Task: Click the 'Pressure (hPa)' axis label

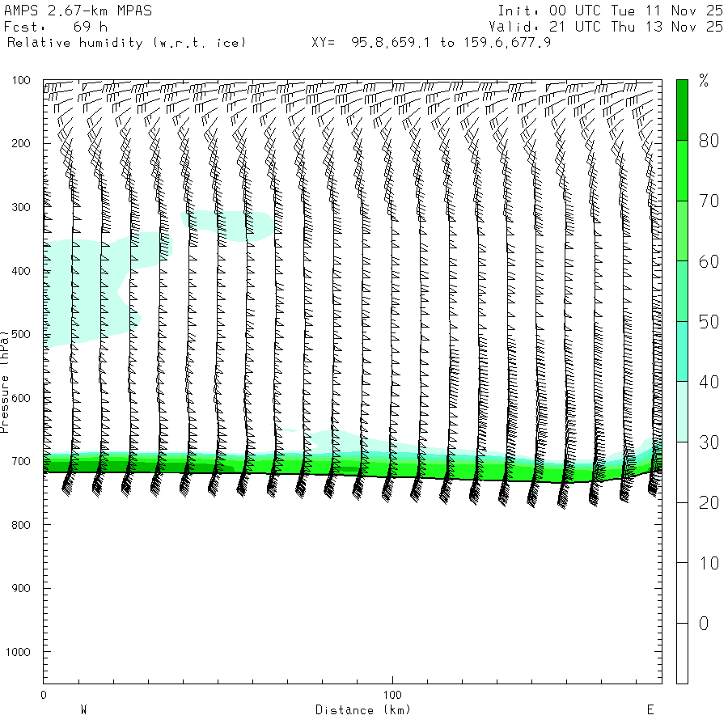Action: (x=5, y=380)
